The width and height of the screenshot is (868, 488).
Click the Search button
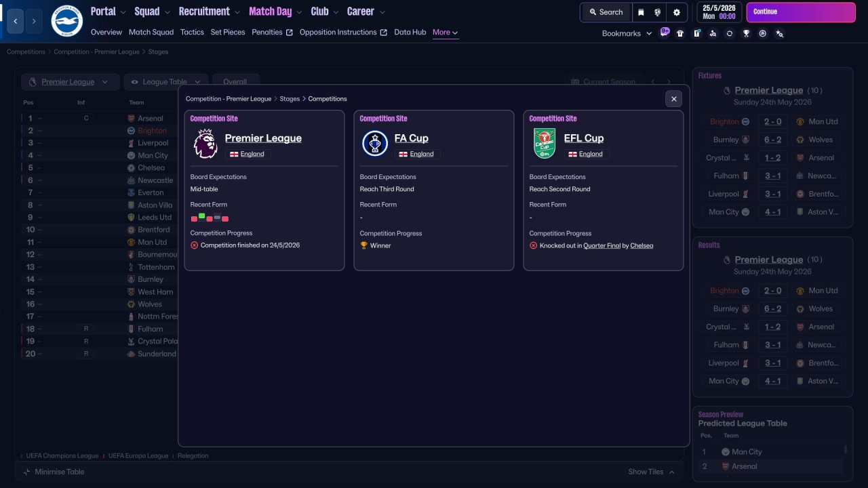coord(606,12)
